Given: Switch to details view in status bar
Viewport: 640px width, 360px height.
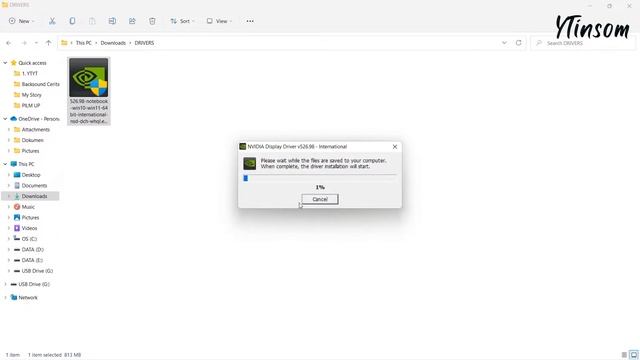Looking at the screenshot, I should click(x=624, y=355).
